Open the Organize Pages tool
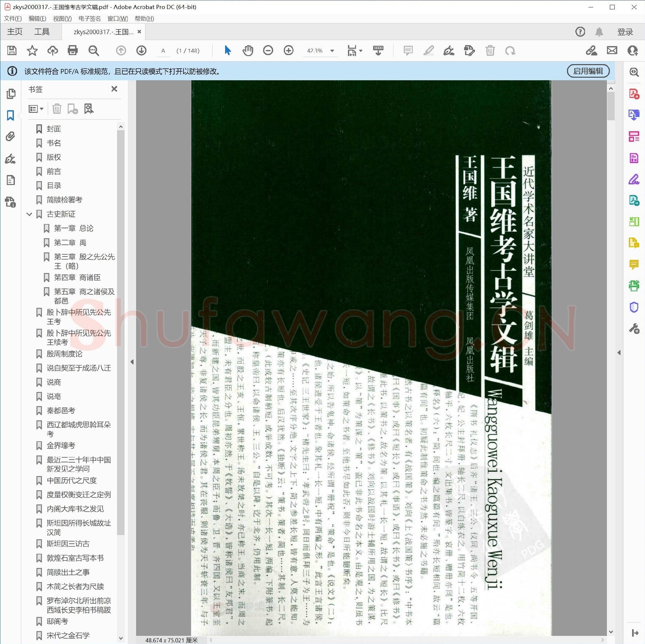This screenshot has height=644, width=645. coord(633,136)
